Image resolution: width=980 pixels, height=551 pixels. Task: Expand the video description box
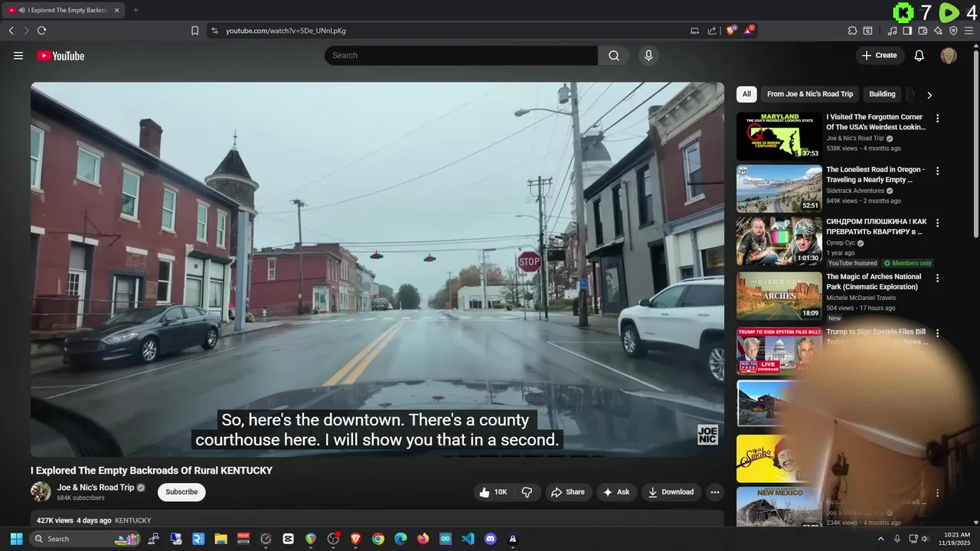(x=377, y=519)
